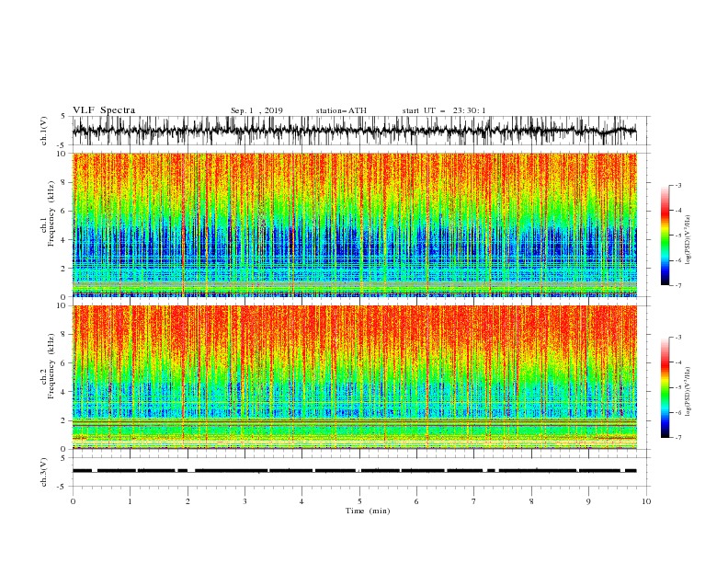
Task: Click the "ch.3(V)" axis label
Action: pyautogui.click(x=44, y=472)
